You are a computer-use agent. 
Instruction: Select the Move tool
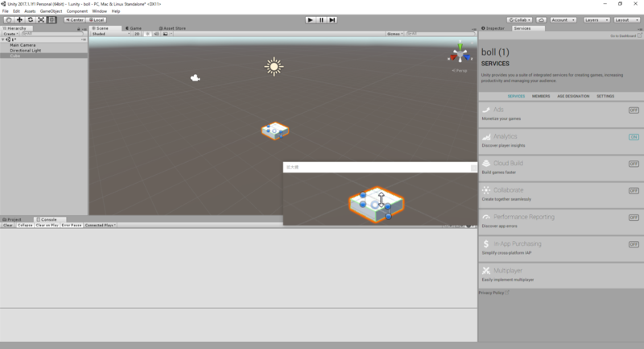pyautogui.click(x=19, y=19)
